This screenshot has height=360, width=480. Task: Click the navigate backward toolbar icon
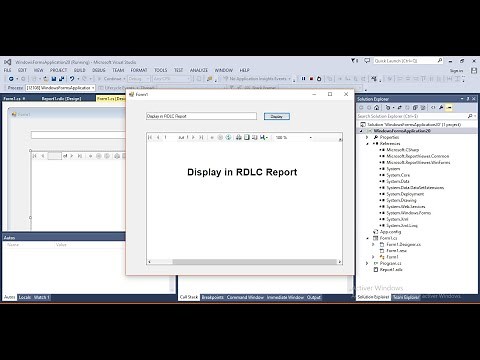[x=11, y=79]
